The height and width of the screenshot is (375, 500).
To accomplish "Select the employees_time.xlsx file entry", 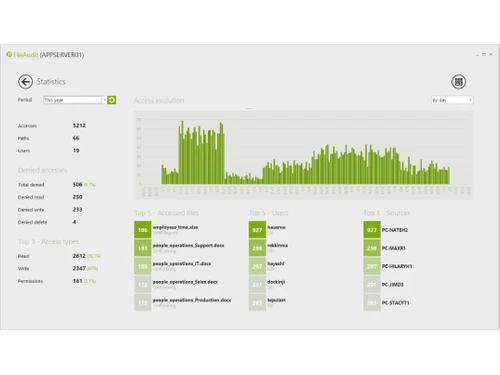I will (x=175, y=227).
